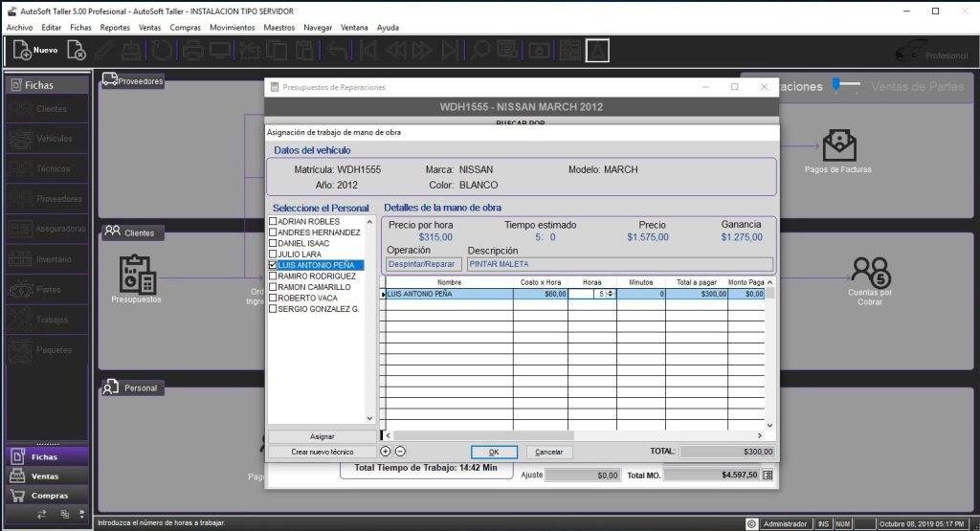The width and height of the screenshot is (980, 531).
Task: Tick the SERGIO GONZALEZ G. checkbox
Action: pyautogui.click(x=274, y=309)
